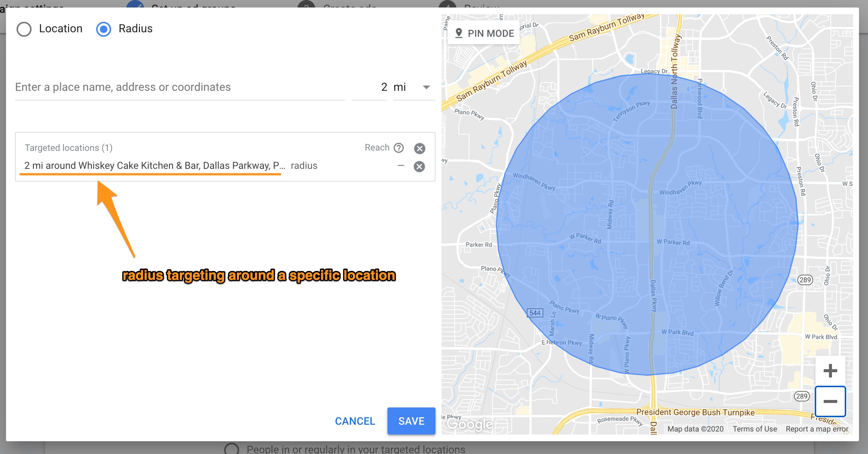Click the SAVE button
Image resolution: width=868 pixels, height=454 pixels.
(410, 421)
